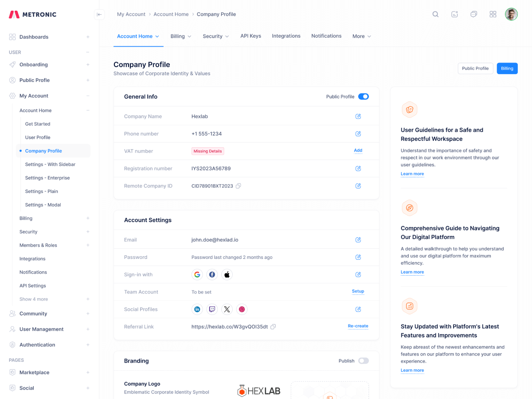Toggle Public Profile in General Info

364,96
